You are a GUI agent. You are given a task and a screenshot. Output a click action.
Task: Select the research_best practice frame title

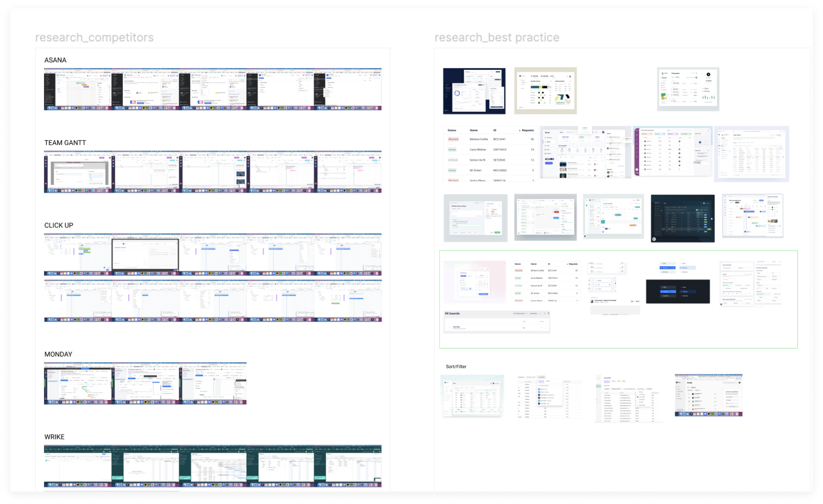(497, 37)
